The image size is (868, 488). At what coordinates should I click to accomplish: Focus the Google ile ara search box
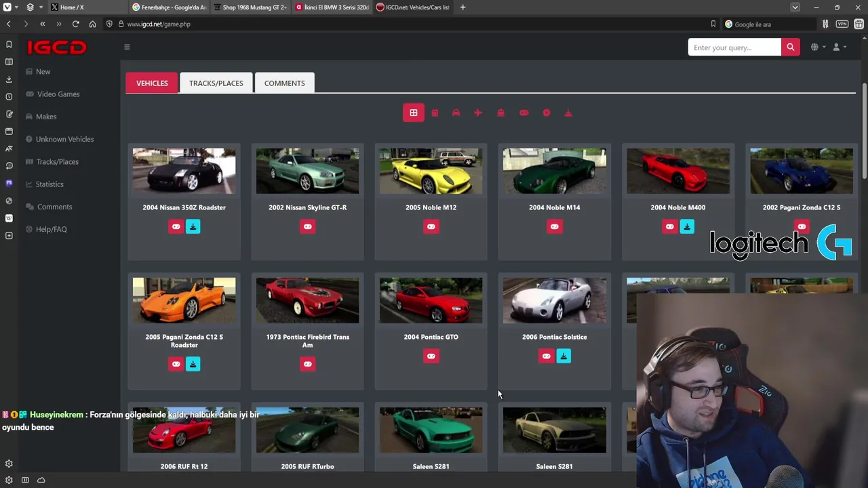coord(770,24)
